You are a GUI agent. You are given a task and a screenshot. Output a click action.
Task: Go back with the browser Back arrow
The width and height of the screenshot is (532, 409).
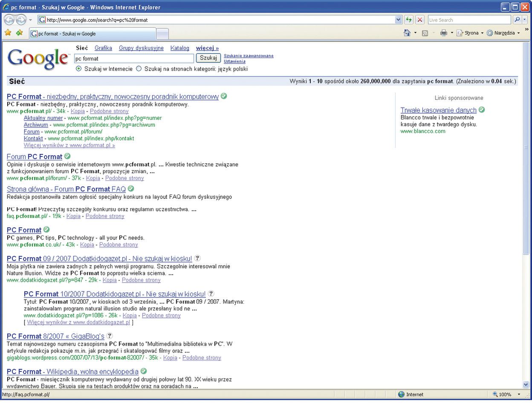(x=9, y=20)
